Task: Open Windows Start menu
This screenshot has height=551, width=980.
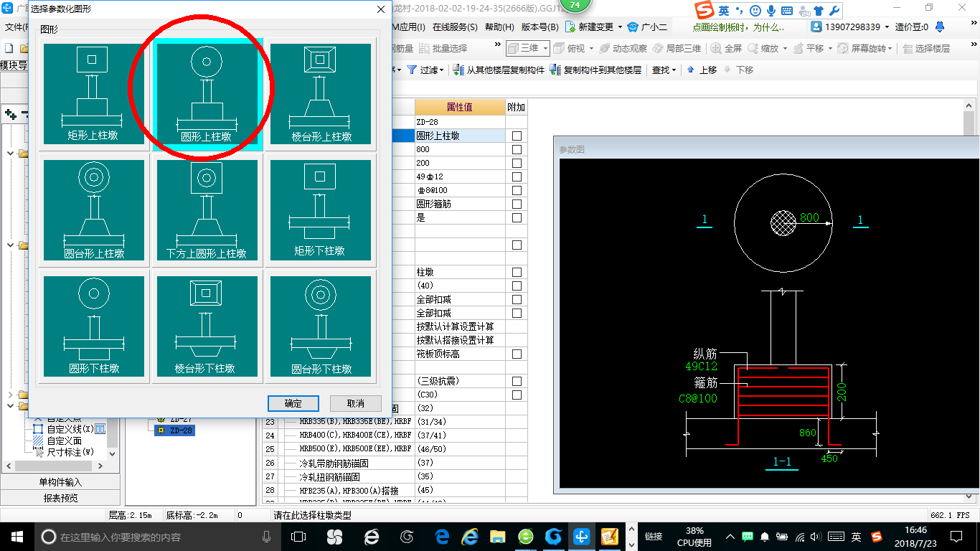Action: coord(17,536)
